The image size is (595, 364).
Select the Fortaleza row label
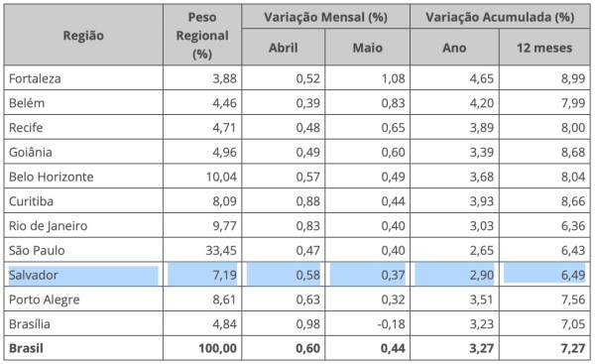35,78
